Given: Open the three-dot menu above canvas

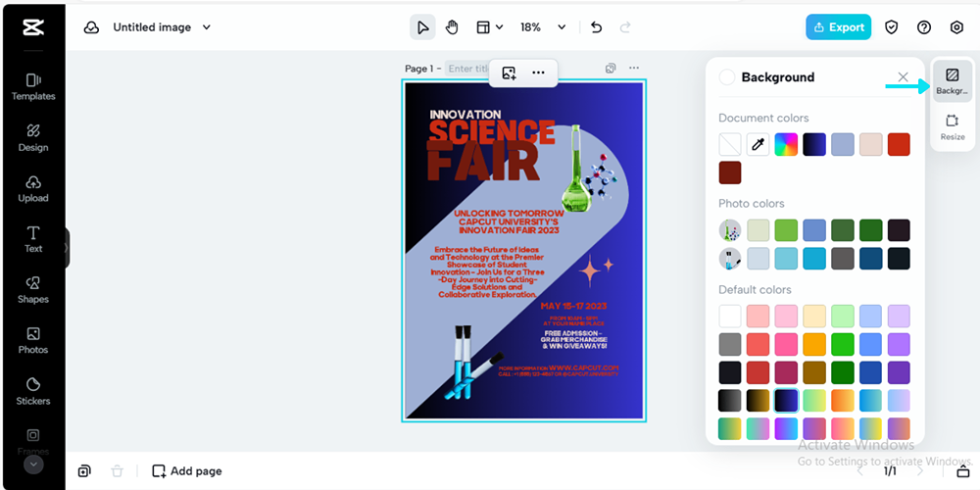Looking at the screenshot, I should point(538,73).
